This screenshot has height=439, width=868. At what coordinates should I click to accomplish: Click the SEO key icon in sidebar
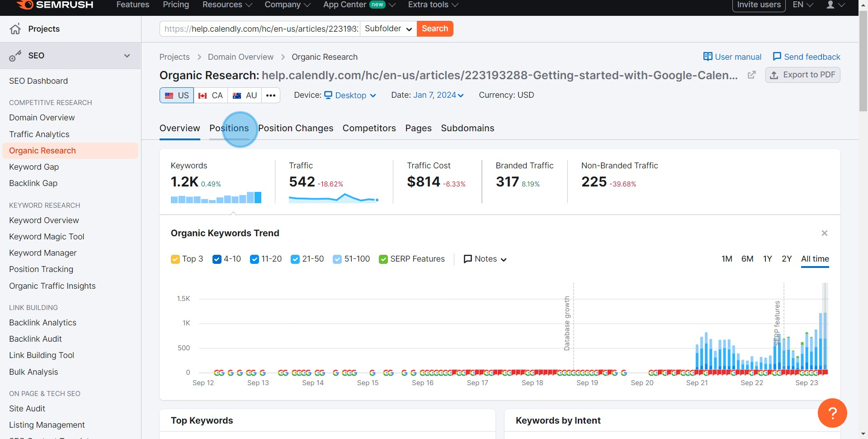[15, 56]
